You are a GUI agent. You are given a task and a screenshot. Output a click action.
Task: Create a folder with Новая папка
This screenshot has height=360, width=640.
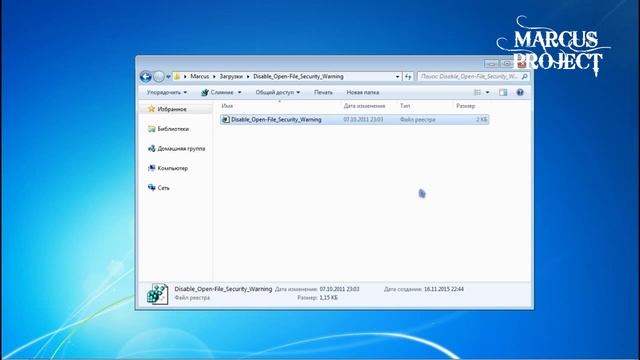[363, 92]
